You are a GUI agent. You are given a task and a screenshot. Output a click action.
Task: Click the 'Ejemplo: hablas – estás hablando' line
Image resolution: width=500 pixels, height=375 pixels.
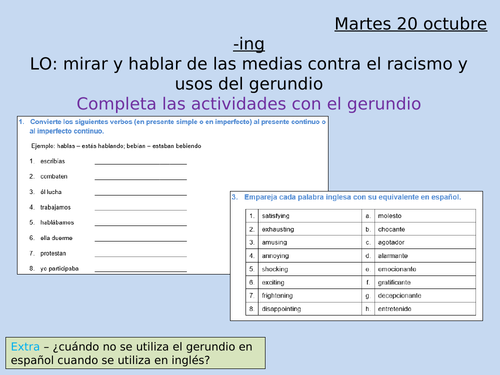tap(116, 146)
